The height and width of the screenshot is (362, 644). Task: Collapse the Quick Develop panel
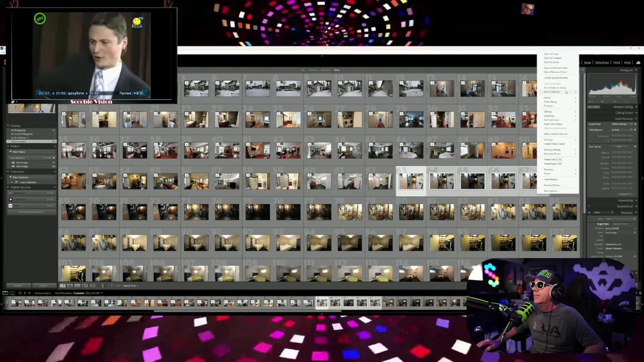coord(636,119)
